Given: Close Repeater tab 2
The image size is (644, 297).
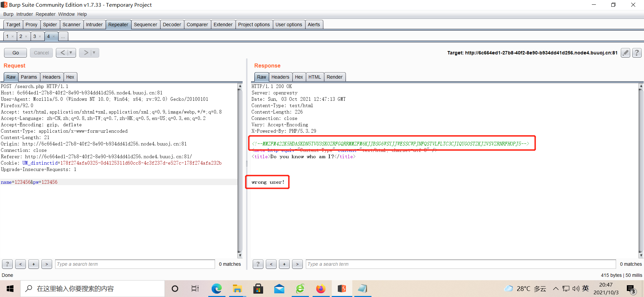Looking at the screenshot, I should point(26,37).
